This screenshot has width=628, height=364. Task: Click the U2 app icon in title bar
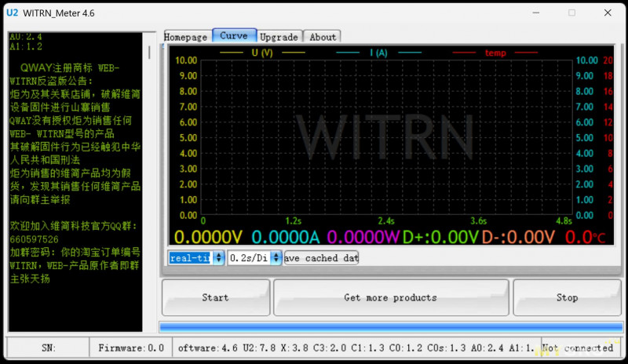pos(12,13)
